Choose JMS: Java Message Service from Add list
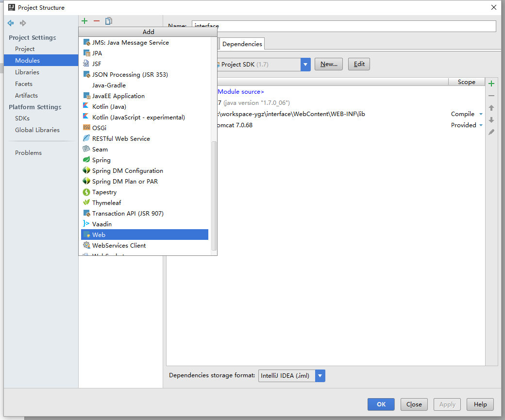 145,43
